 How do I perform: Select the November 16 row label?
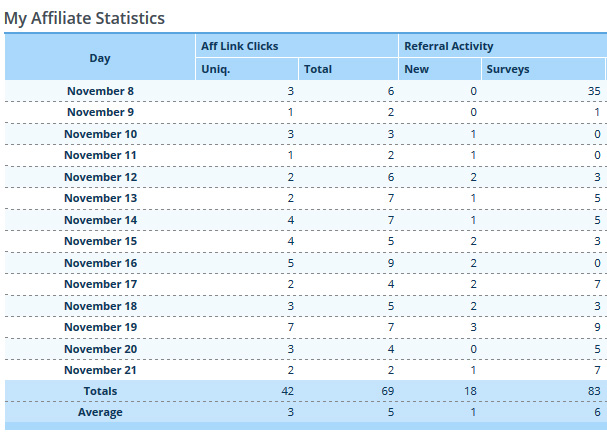[x=100, y=263]
